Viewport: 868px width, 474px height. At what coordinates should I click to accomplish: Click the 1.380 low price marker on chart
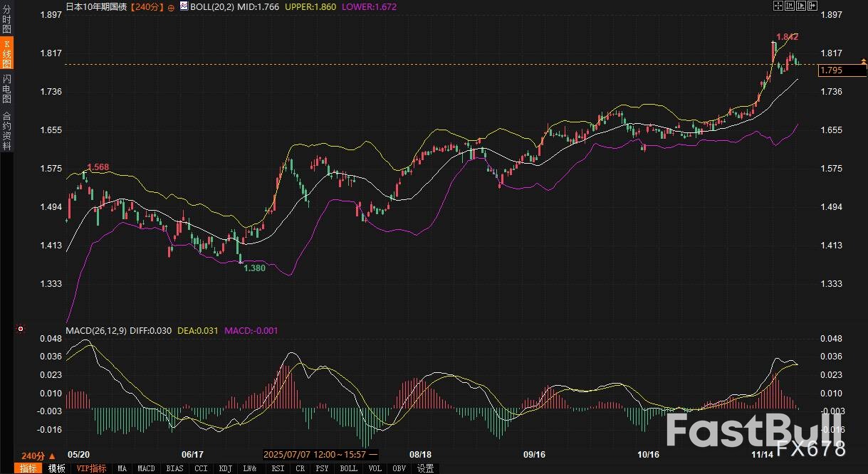pyautogui.click(x=254, y=268)
